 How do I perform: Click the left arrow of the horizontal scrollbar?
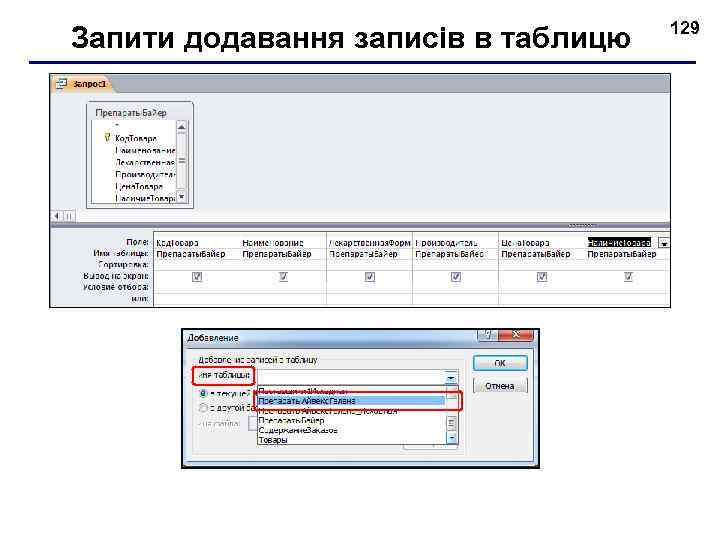(x=56, y=216)
